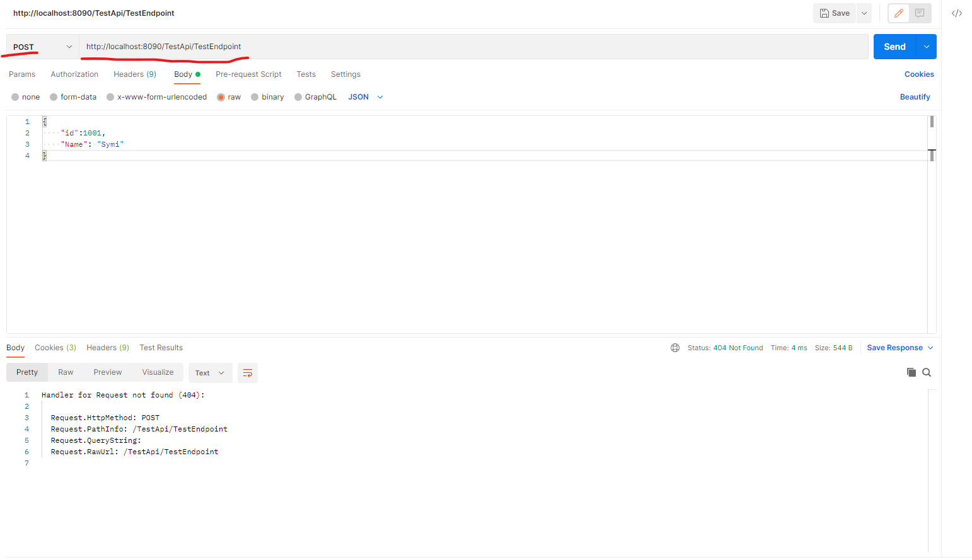972x560 pixels.
Task: Choose the none body radio option
Action: (16, 97)
